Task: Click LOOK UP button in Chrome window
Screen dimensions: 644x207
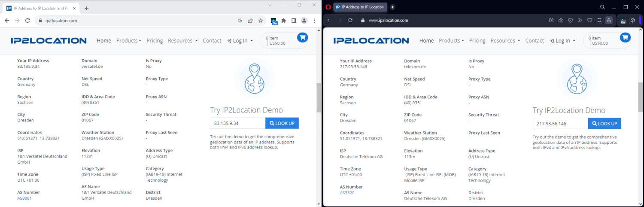Action: [x=282, y=123]
